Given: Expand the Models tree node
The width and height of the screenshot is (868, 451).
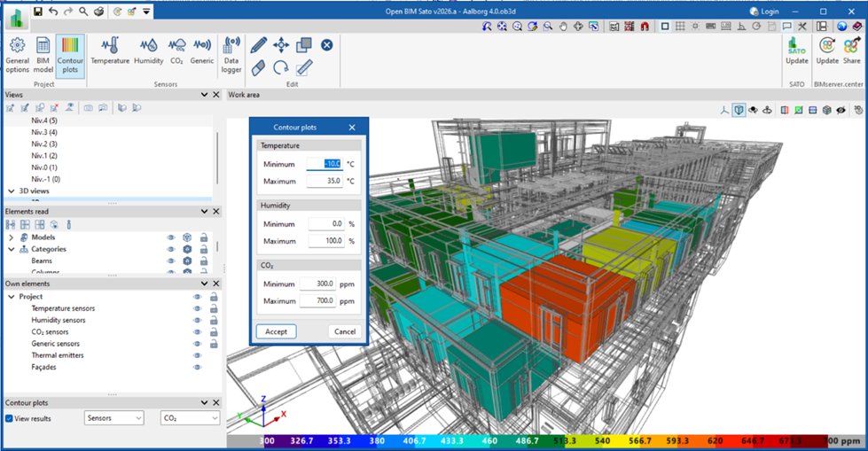Looking at the screenshot, I should [x=11, y=237].
